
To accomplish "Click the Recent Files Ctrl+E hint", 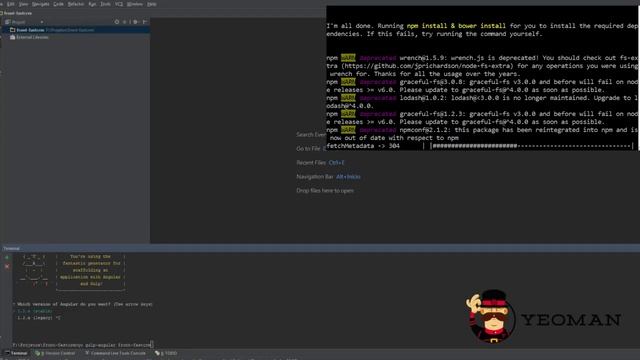I will click(x=320, y=162).
